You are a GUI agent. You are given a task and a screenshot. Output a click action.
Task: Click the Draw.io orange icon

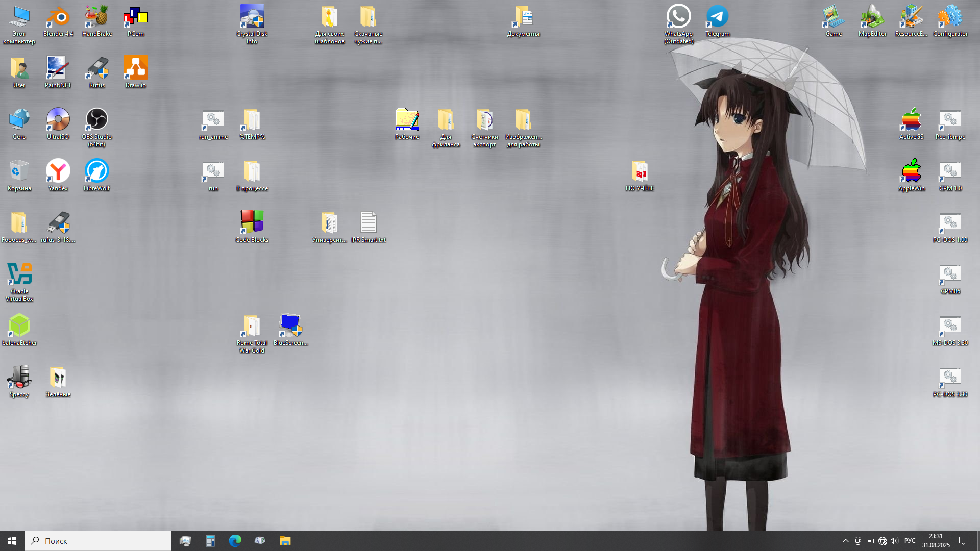(135, 72)
